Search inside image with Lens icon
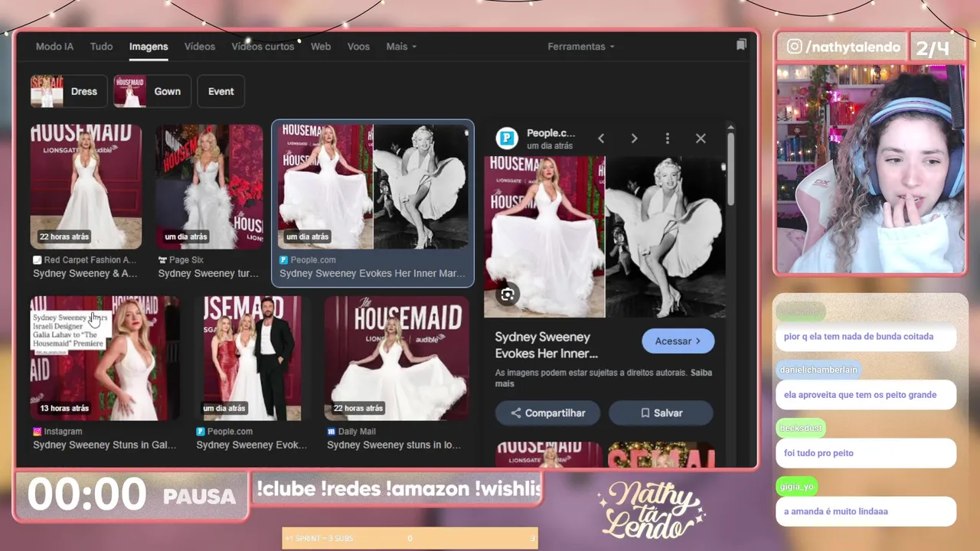Viewport: 980px width, 551px height. (x=507, y=295)
